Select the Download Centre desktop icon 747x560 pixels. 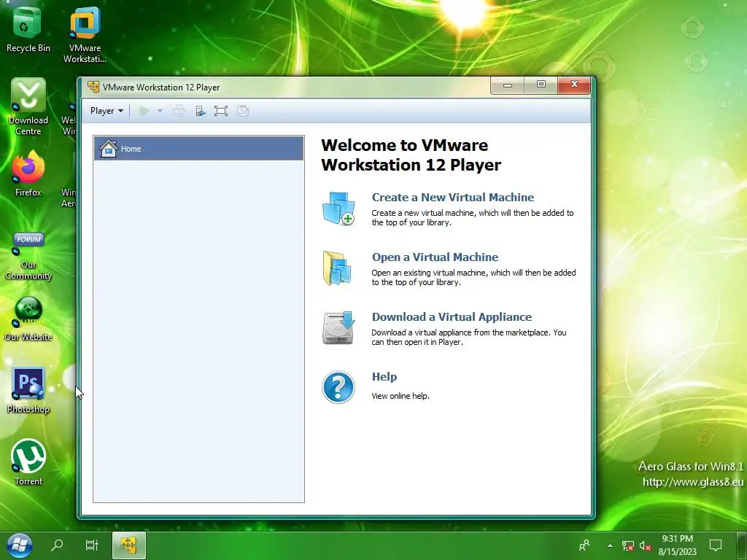coord(28,106)
